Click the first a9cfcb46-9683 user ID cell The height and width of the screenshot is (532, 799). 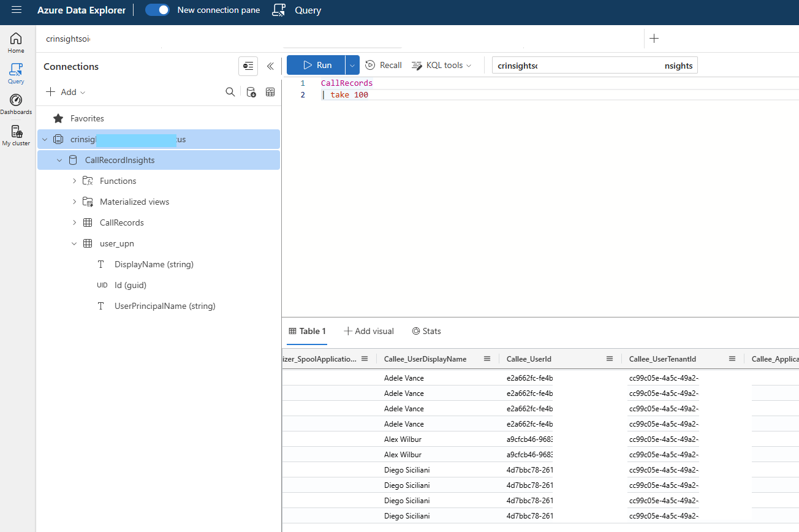point(529,439)
